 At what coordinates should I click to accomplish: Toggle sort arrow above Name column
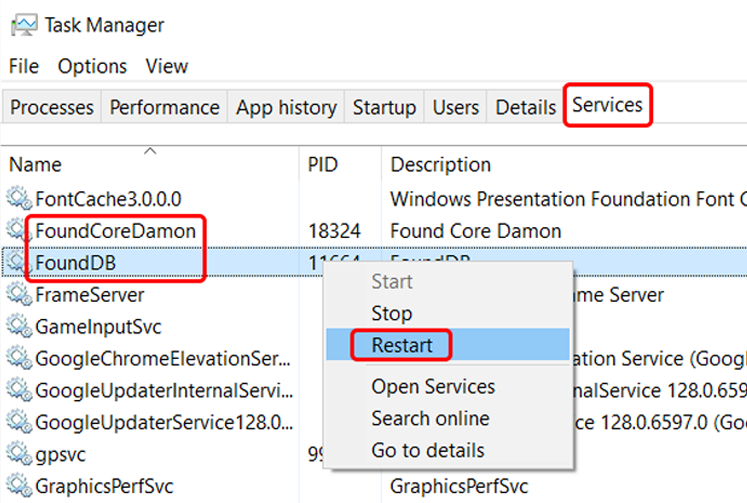150,151
